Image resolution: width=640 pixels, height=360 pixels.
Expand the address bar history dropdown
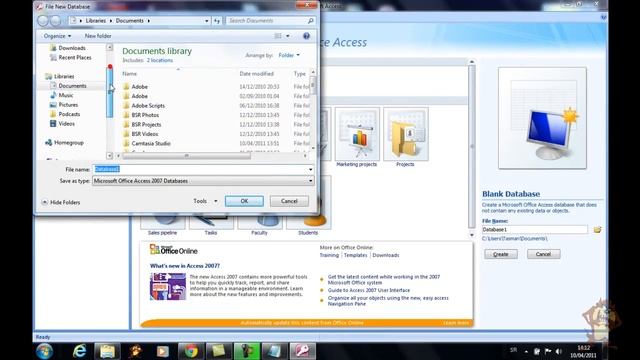coord(207,20)
